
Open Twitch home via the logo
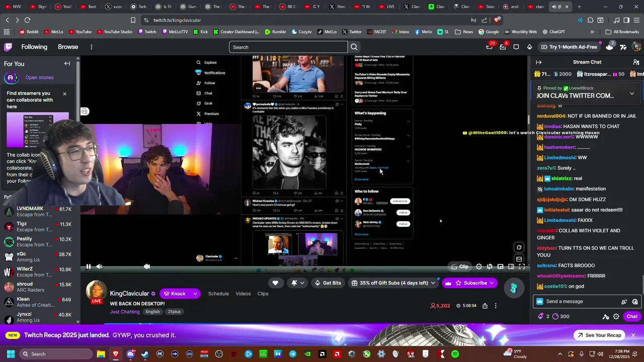click(x=8, y=47)
